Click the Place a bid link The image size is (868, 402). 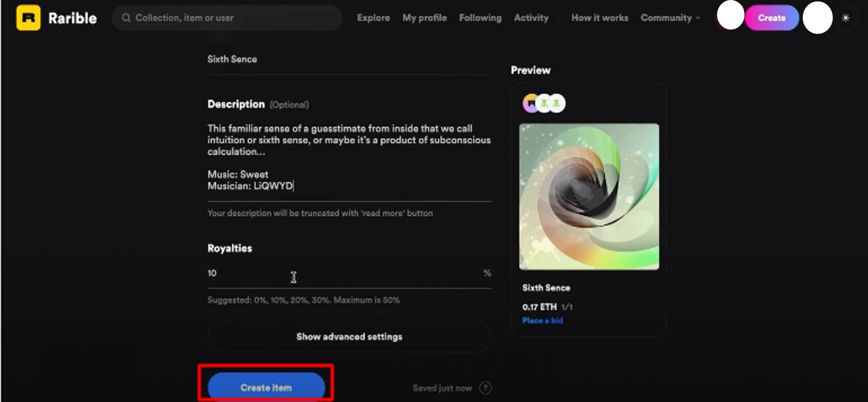tap(542, 321)
